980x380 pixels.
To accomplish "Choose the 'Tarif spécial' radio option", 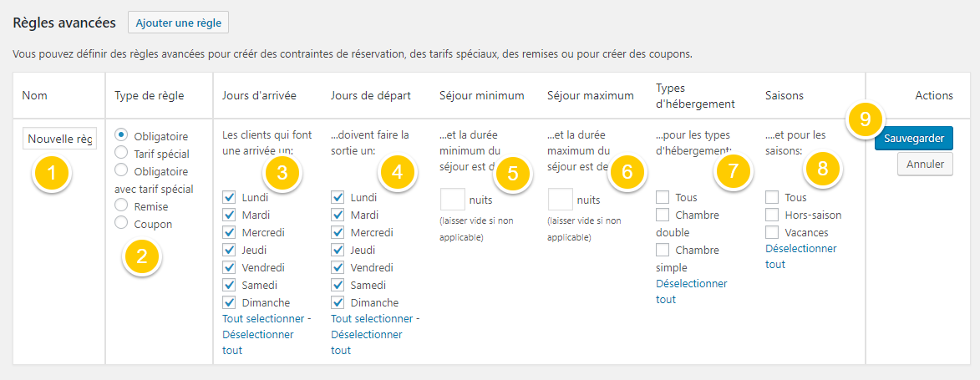I will point(121,153).
